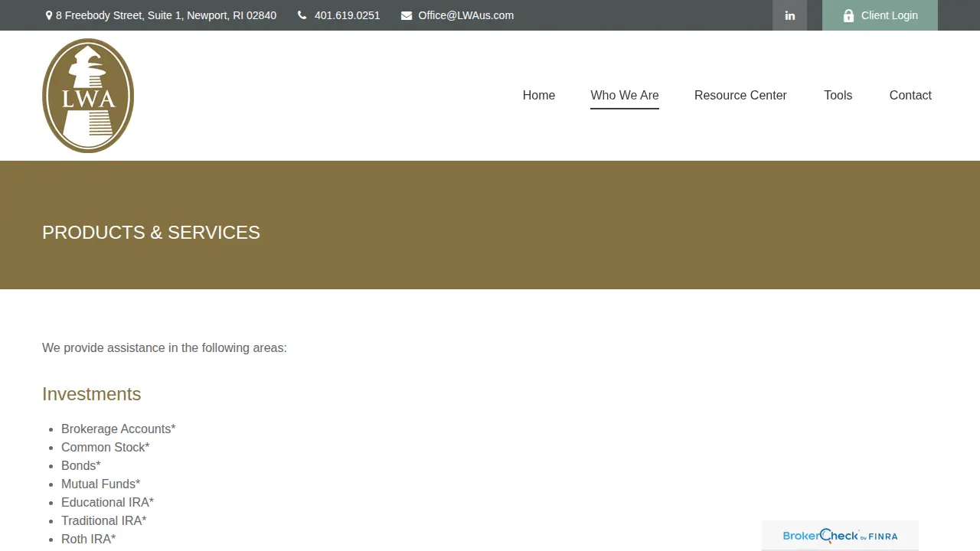Open the Client Login button

point(880,15)
